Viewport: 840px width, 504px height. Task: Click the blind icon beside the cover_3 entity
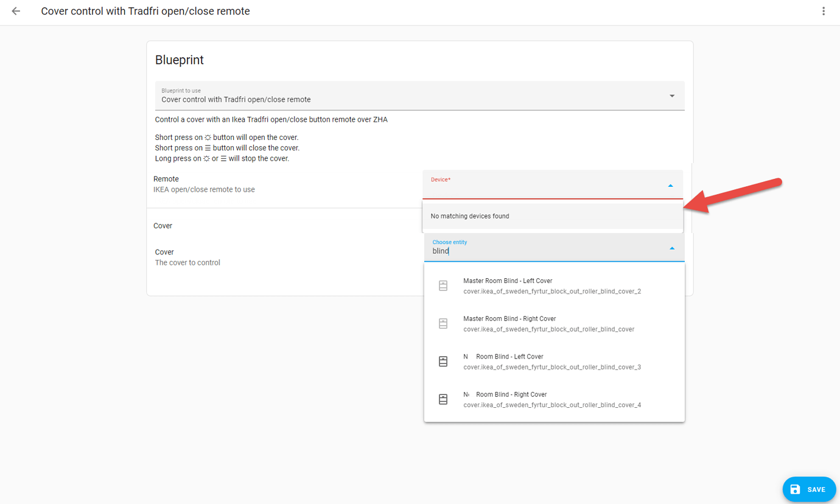point(443,362)
